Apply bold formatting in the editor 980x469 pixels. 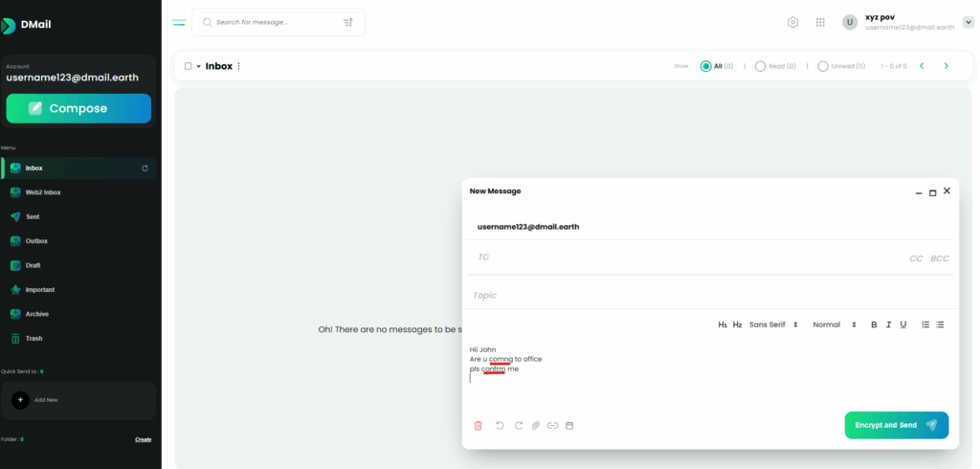click(874, 324)
